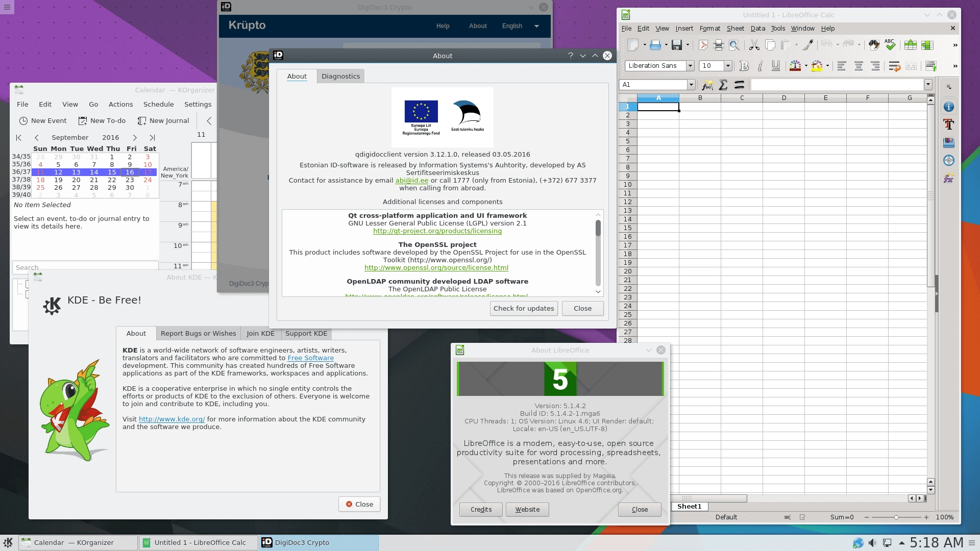Click the network tray icon
This screenshot has height=551, width=980.
[x=887, y=543]
